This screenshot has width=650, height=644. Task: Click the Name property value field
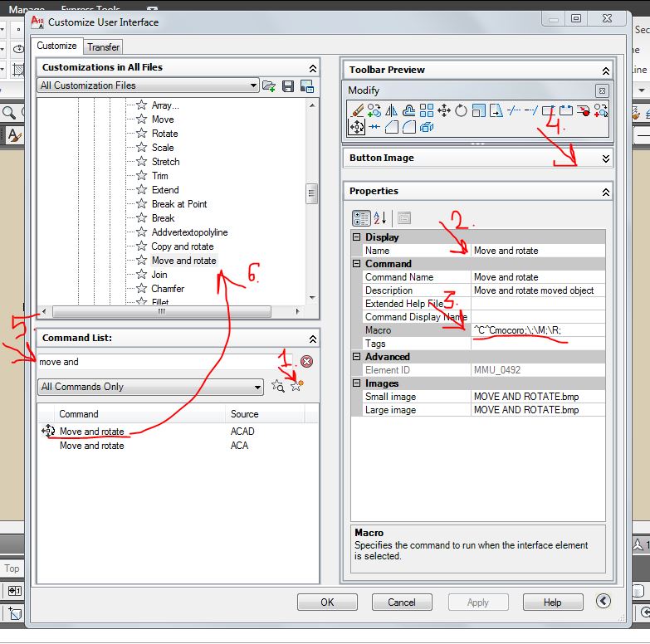538,251
